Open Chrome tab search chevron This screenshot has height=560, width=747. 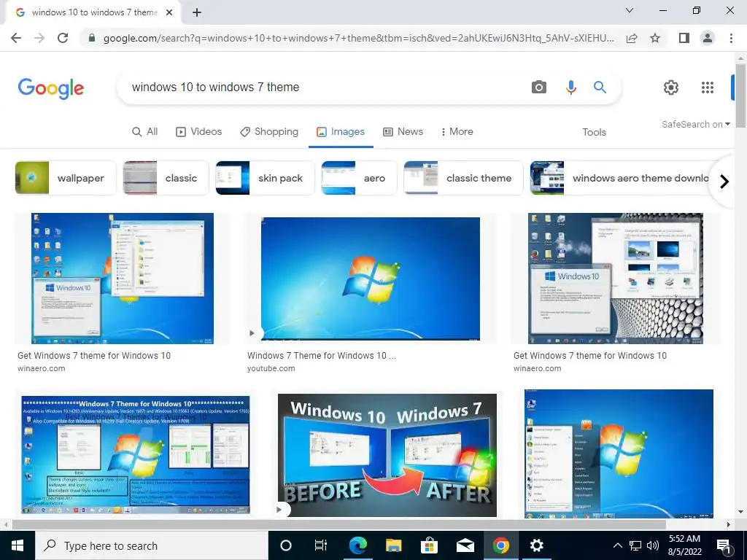click(x=630, y=10)
